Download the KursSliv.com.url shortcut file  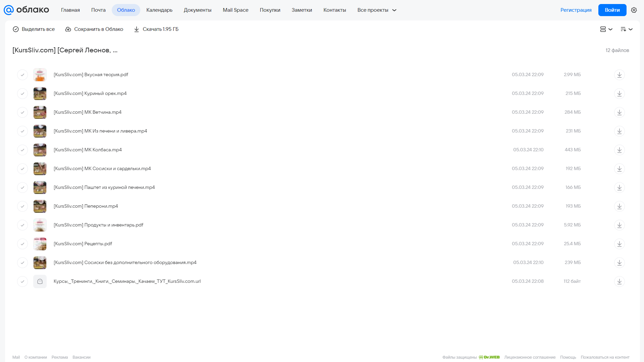(620, 281)
